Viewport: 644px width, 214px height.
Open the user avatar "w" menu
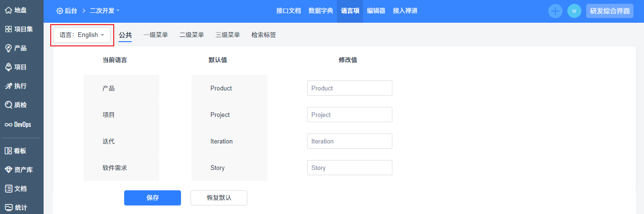[x=574, y=11]
